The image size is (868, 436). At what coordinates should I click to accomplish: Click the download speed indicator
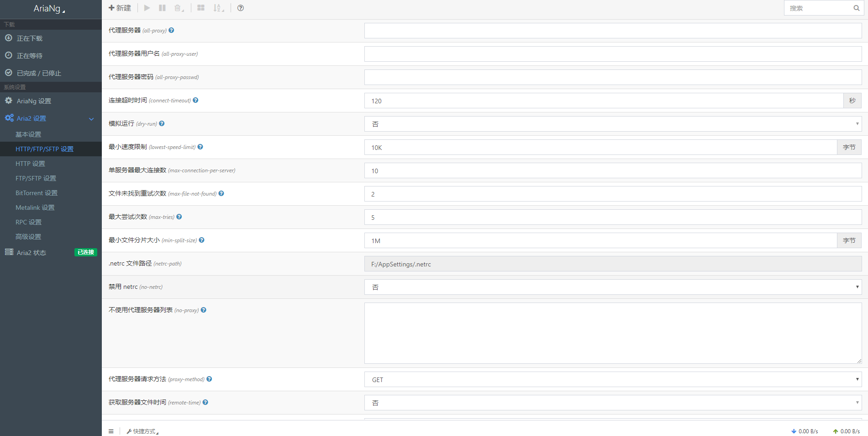coord(805,431)
